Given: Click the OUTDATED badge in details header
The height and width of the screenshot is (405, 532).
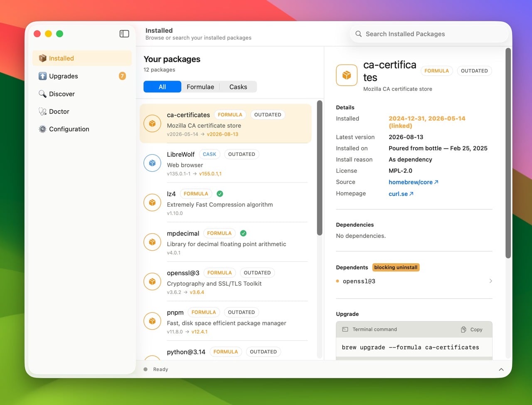Looking at the screenshot, I should tap(474, 71).
